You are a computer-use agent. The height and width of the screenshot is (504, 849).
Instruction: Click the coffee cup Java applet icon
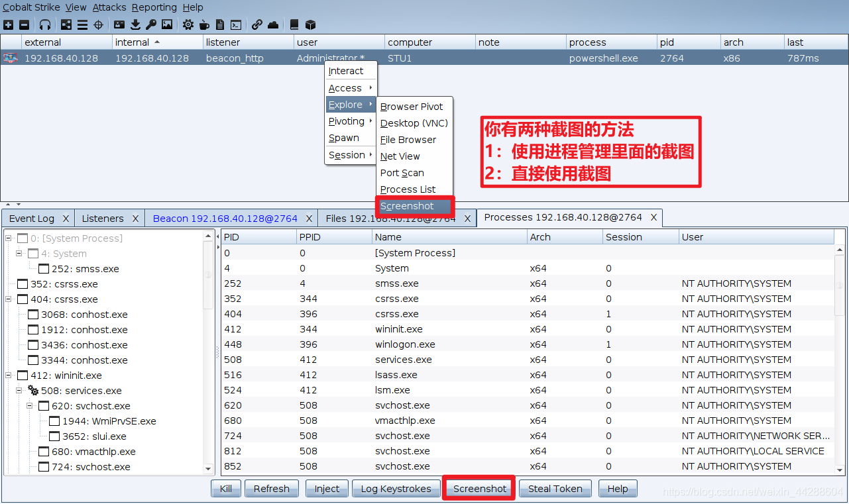coord(204,25)
